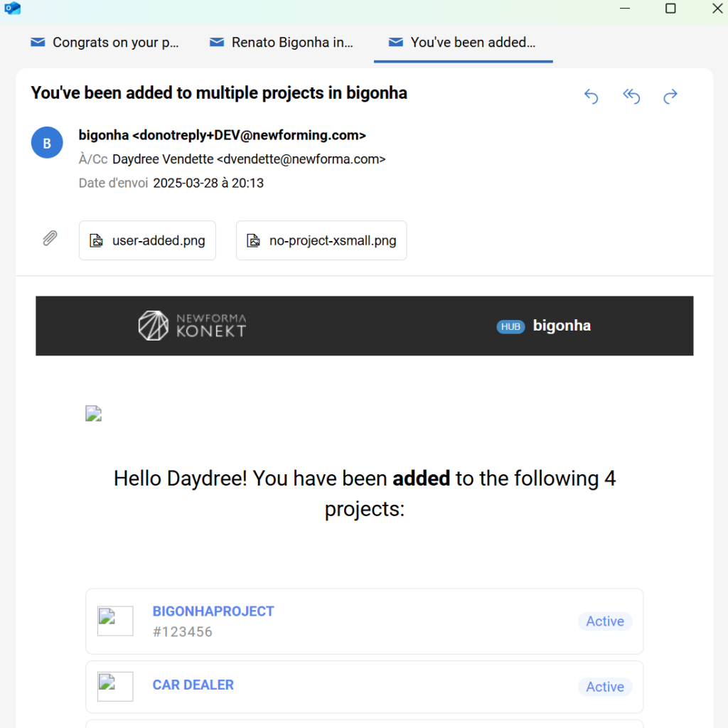The width and height of the screenshot is (728, 728).
Task: Click the Reply All double-arrow icon
Action: pyautogui.click(x=631, y=96)
